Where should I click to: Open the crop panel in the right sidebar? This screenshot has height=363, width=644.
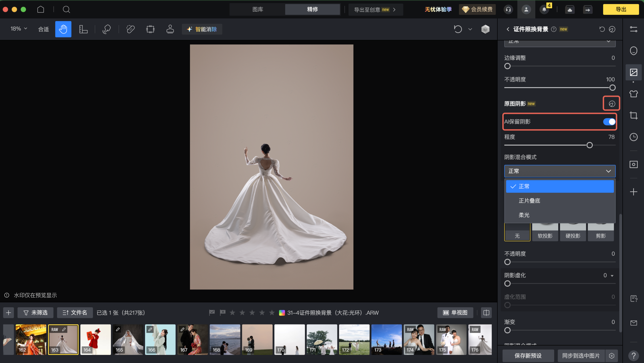pyautogui.click(x=633, y=116)
